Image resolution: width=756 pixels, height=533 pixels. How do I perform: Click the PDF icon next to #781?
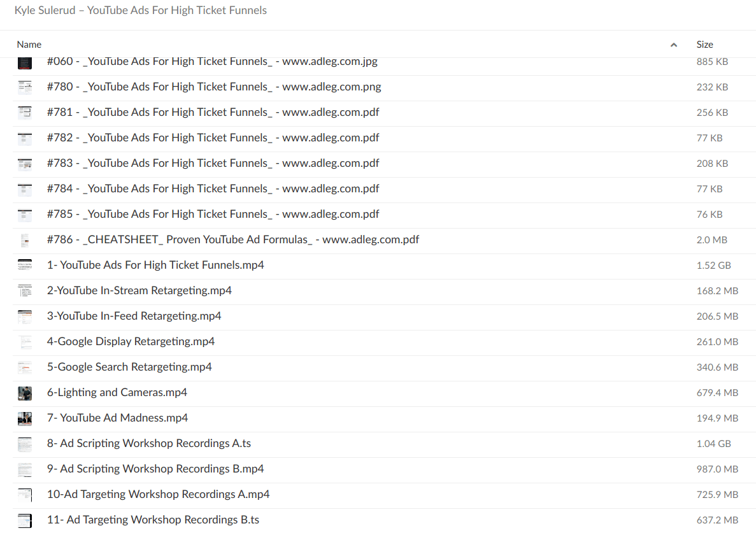[x=24, y=113]
